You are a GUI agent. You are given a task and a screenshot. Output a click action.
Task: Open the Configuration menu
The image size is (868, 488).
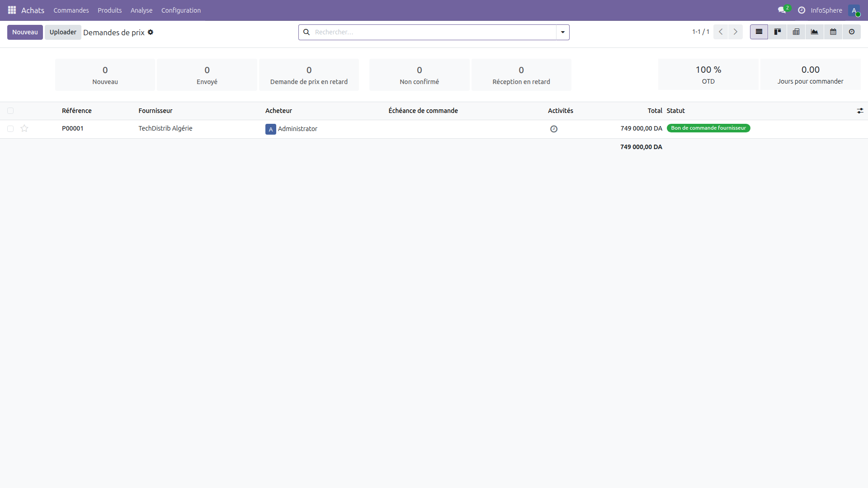(181, 10)
